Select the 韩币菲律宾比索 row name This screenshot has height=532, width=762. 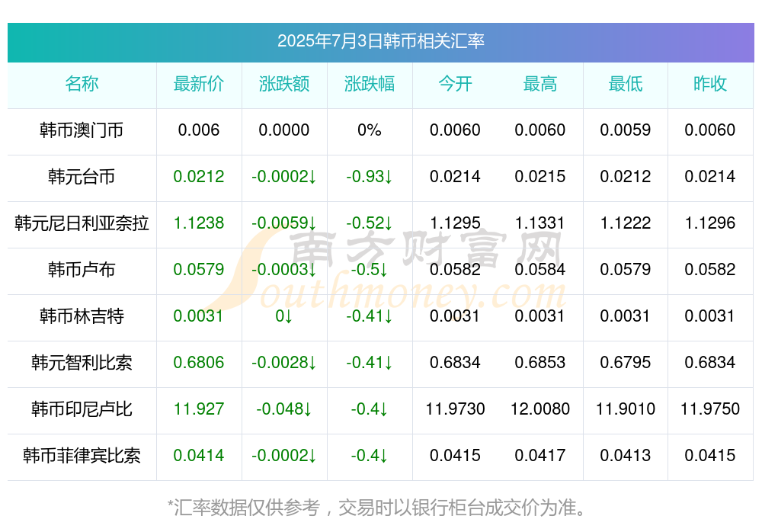(x=82, y=456)
